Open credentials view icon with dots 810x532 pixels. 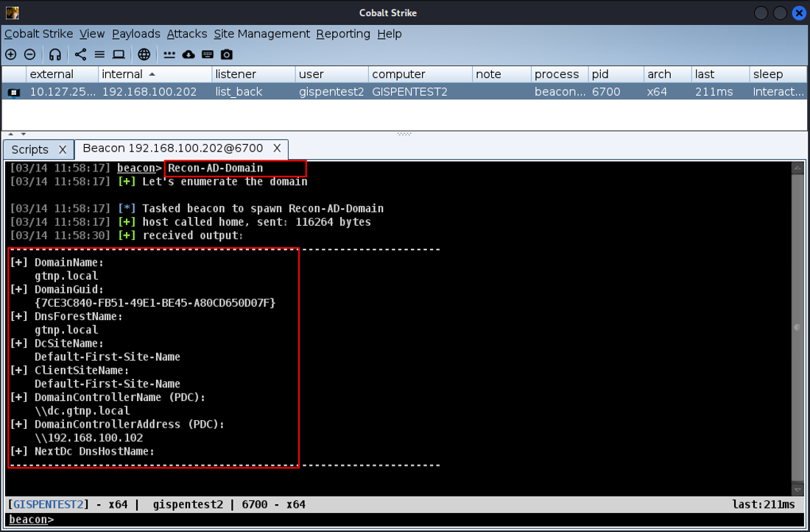[x=169, y=54]
